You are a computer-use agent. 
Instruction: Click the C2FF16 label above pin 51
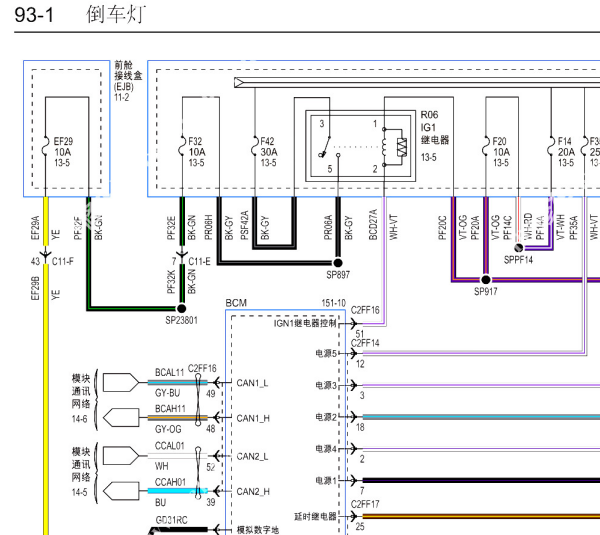pyautogui.click(x=365, y=310)
